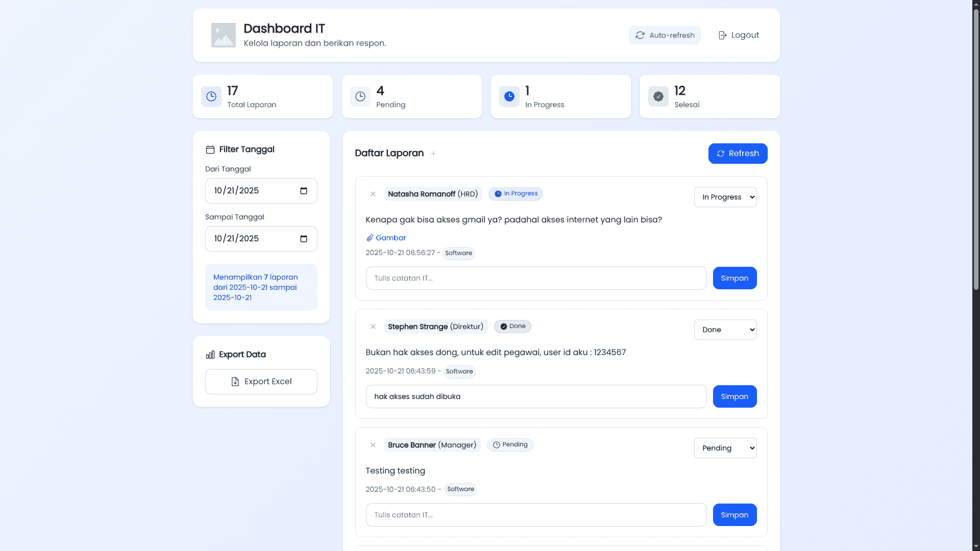Viewport: 980px width, 551px height.
Task: Enable Auto-refresh
Action: (x=665, y=35)
